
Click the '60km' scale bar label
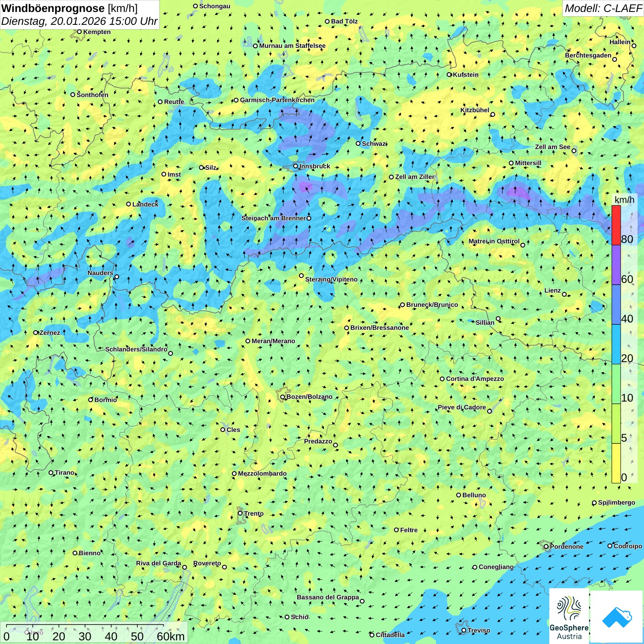(171, 636)
